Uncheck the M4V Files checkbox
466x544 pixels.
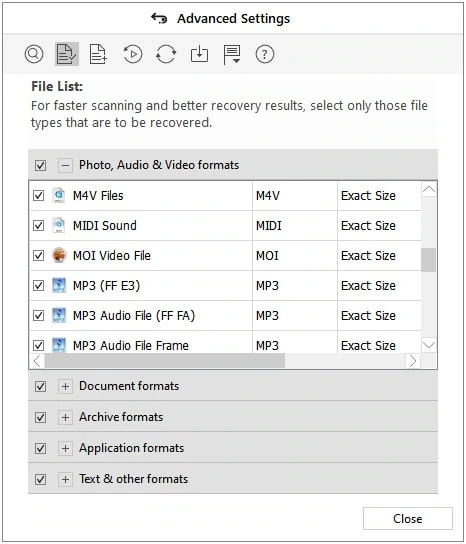click(39, 196)
